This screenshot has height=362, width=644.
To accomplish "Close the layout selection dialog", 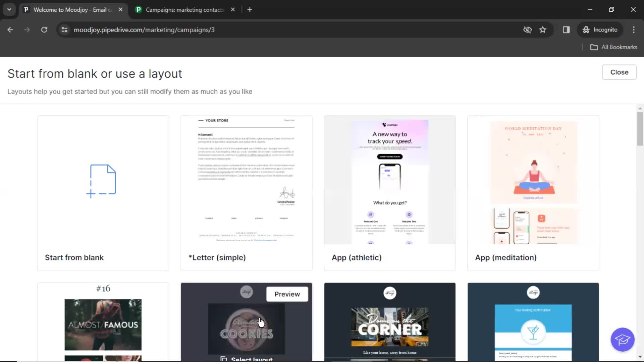I will (x=619, y=72).
